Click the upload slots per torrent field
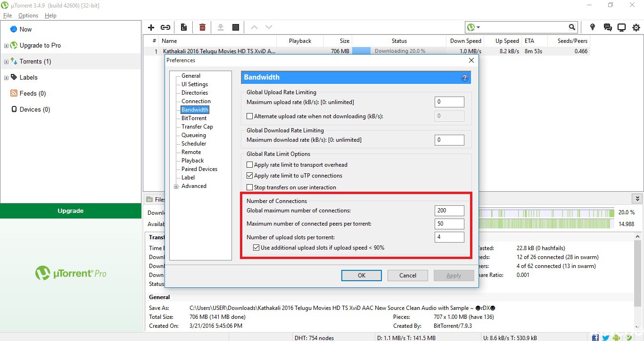This screenshot has height=341, width=644. tap(449, 237)
